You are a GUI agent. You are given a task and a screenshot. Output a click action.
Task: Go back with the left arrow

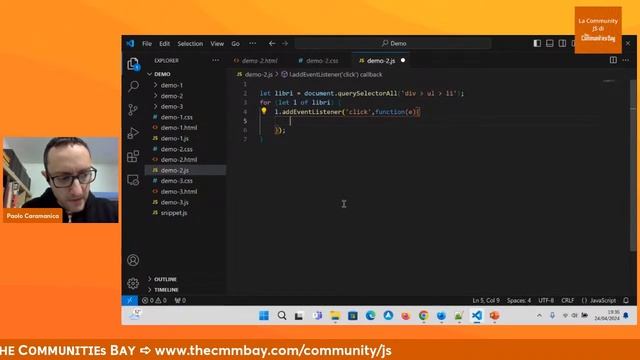tap(272, 43)
